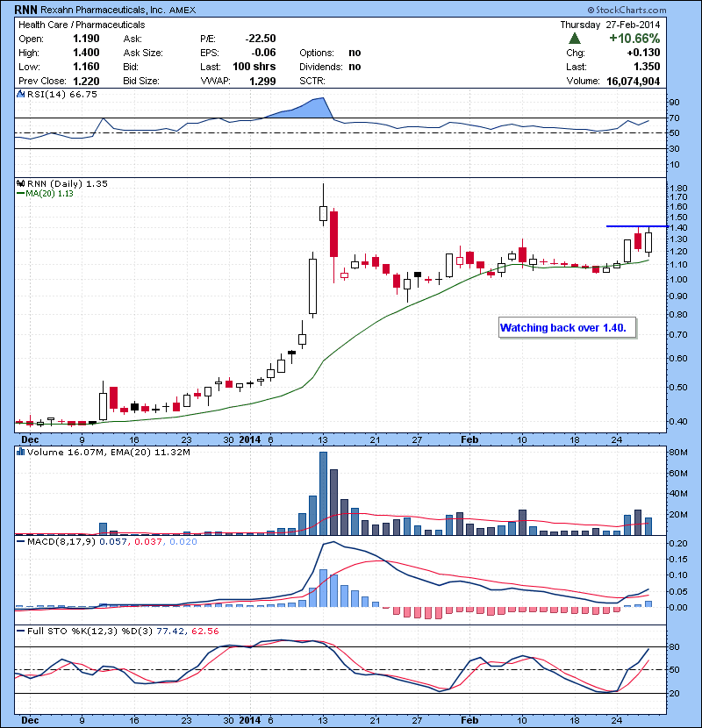Click the Last price 1.350

(647, 67)
